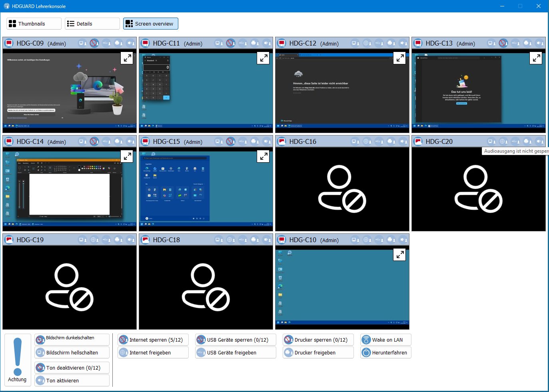549x392 pixels.
Task: Click the USB icon in HDG-C13 header
Action: pyautogui.click(x=516, y=43)
